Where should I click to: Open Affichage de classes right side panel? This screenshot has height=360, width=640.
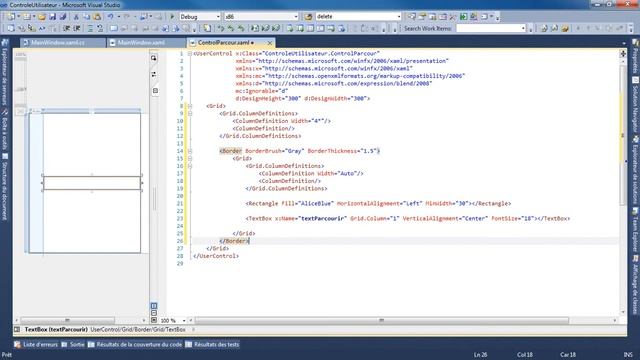click(x=636, y=285)
